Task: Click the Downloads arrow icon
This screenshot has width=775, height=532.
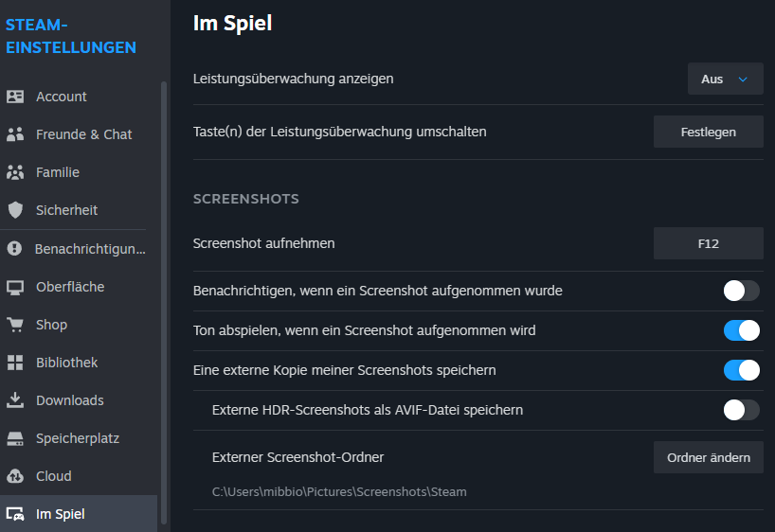Action: (15, 400)
